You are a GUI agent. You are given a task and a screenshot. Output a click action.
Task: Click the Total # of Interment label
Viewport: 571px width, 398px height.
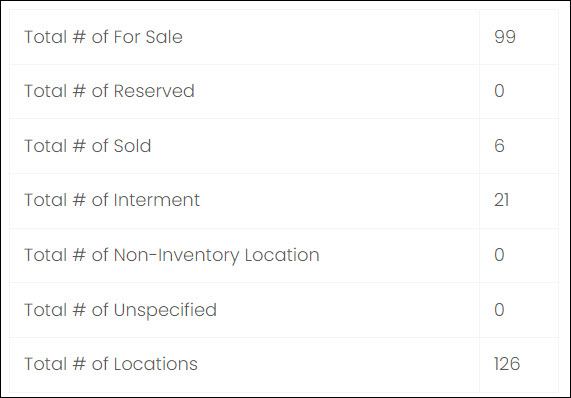112,200
